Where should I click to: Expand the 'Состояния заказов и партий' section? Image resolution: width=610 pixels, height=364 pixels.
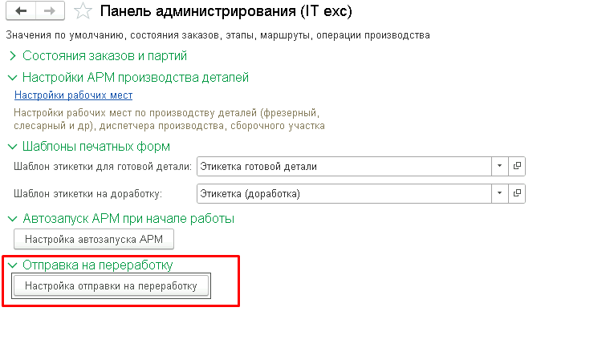[x=12, y=56]
